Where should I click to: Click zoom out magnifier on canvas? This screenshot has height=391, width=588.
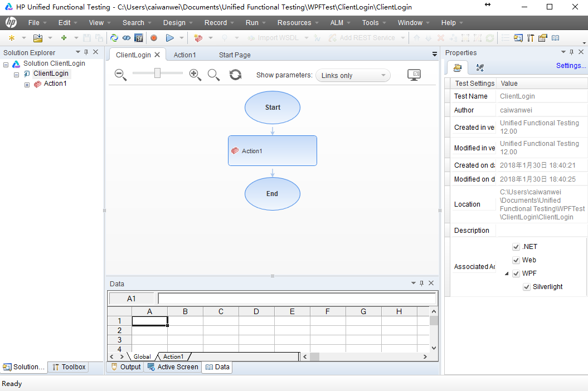click(x=120, y=75)
